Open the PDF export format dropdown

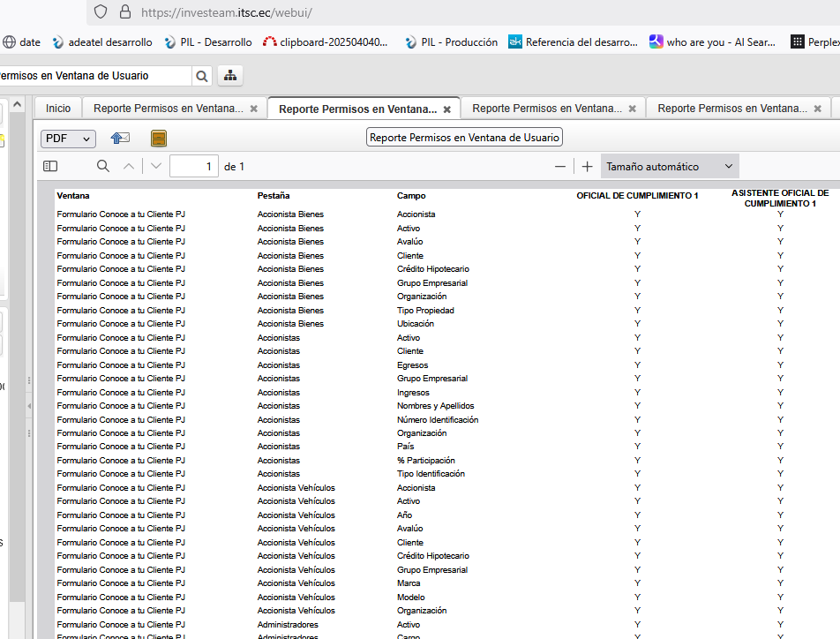68,139
